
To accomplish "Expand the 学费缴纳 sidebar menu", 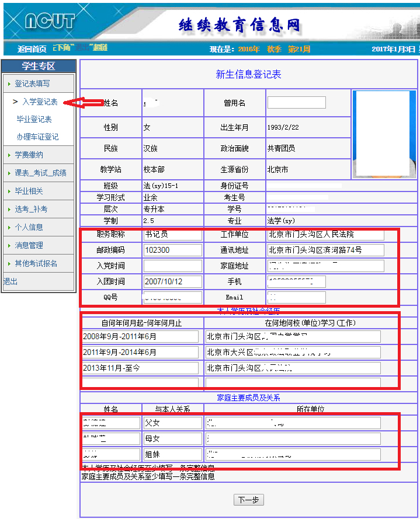I will tap(29, 155).
